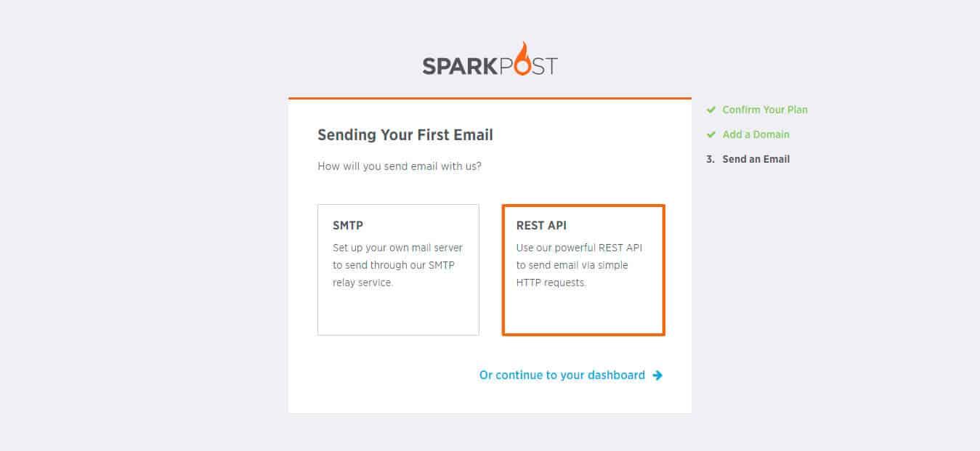Go to the Add a Domain step

coord(756,134)
